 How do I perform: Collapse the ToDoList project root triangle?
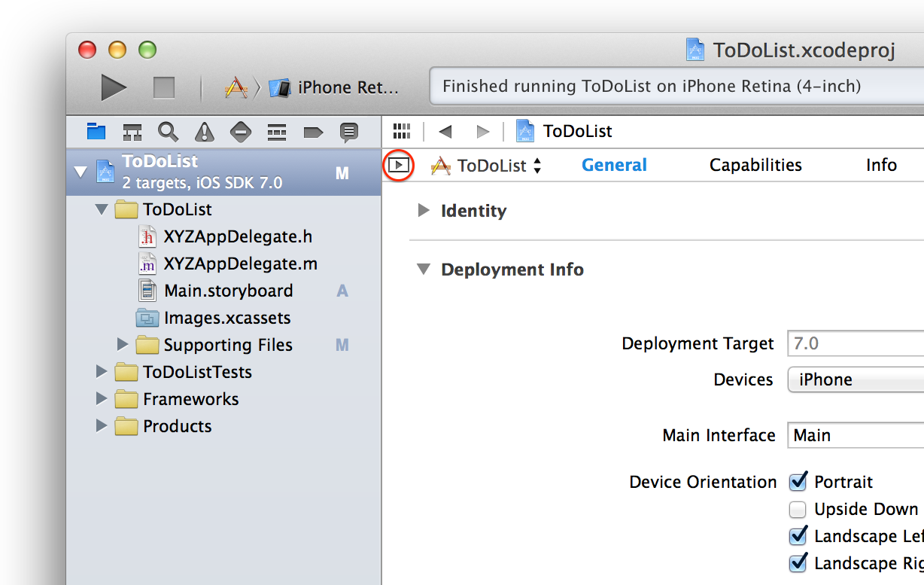81,172
